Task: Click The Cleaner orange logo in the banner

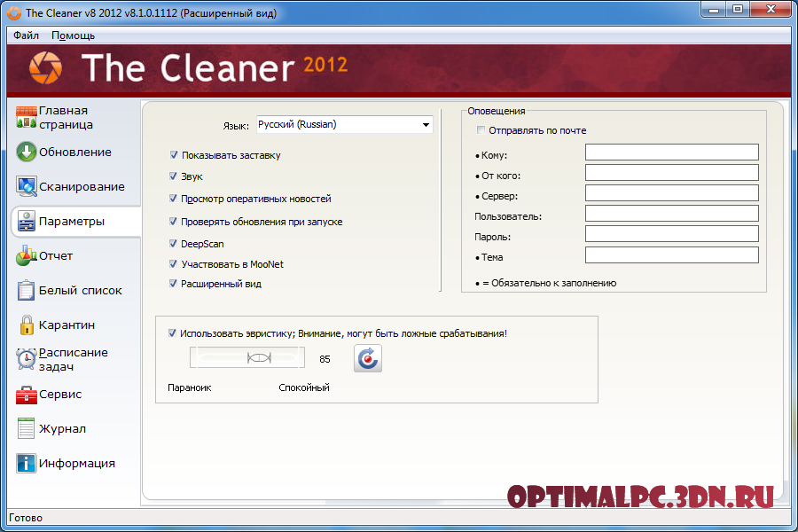Action: coord(46,67)
